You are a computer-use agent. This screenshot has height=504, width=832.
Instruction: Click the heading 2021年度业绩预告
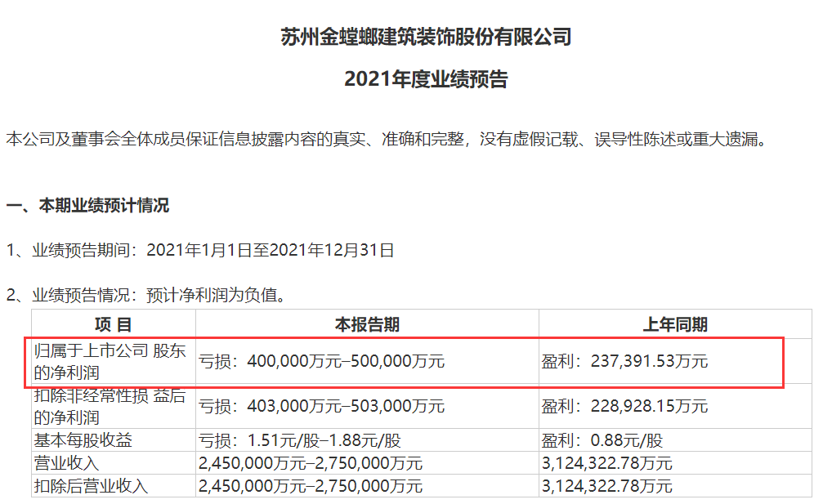[x=426, y=79]
